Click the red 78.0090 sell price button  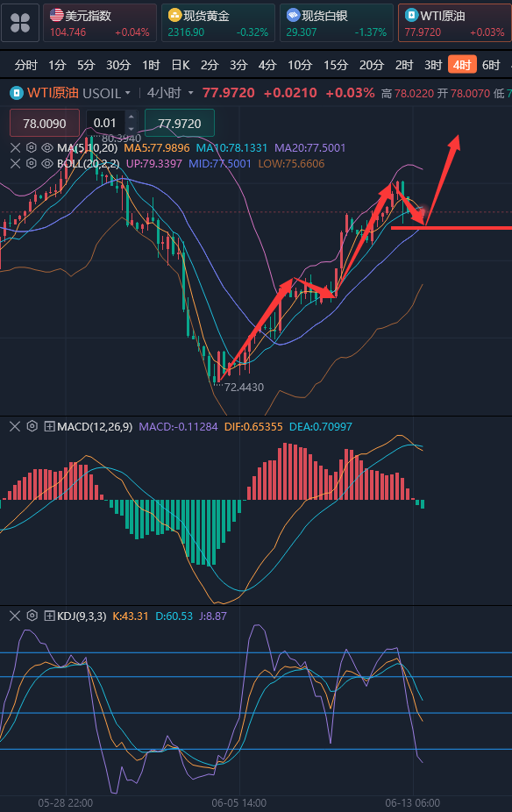pyautogui.click(x=45, y=124)
